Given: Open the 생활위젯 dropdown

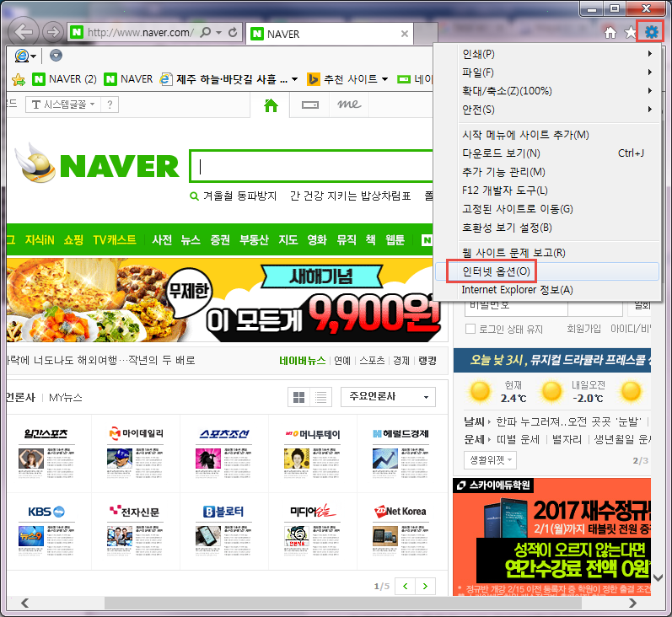Looking at the screenshot, I should [x=490, y=460].
